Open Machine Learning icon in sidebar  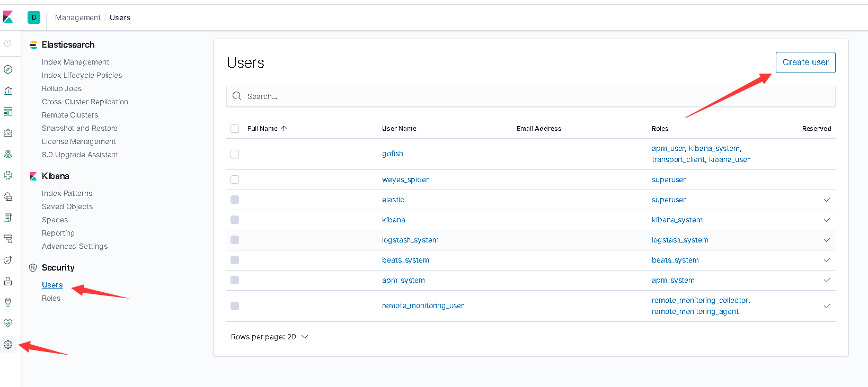[8, 175]
